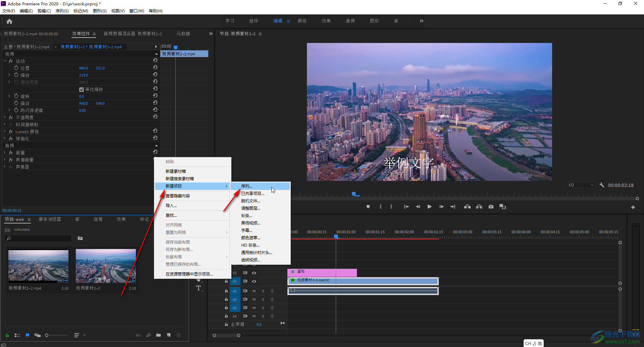The image size is (644, 347).
Task: Switch project panel to freeform view
Action: (x=38, y=335)
